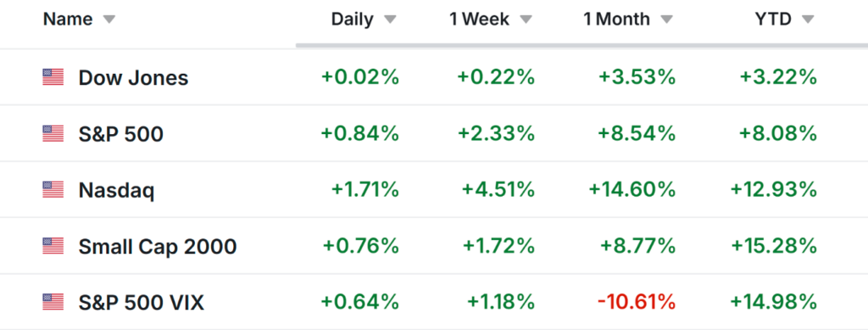
Task: Open the S&P 500 index link
Action: pyautogui.click(x=120, y=134)
